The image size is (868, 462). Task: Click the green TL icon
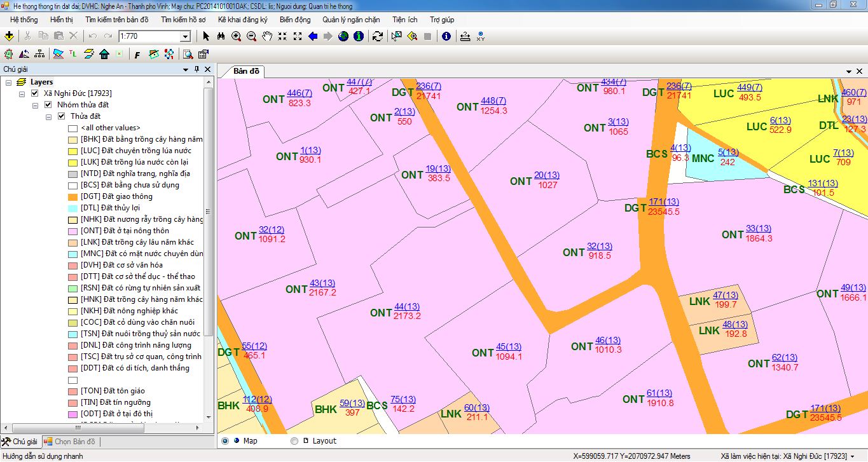point(72,54)
